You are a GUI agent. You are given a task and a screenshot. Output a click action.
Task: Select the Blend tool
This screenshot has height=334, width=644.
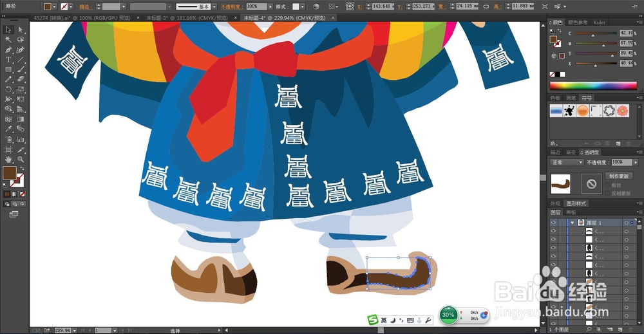point(20,129)
